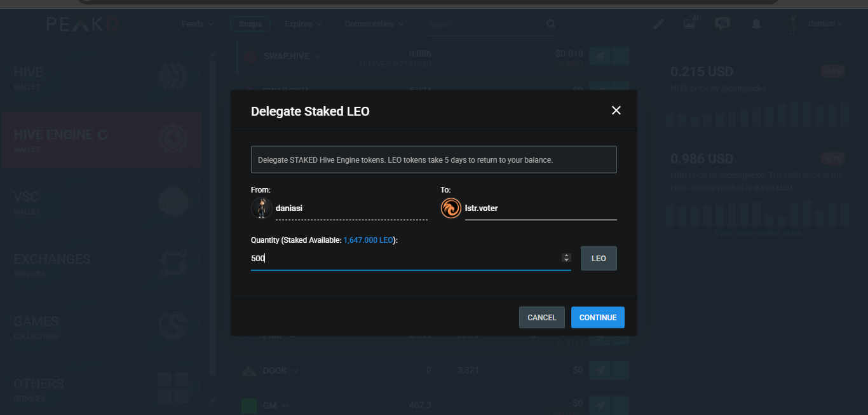Open the chat messages icon
The image size is (868, 415).
(722, 24)
